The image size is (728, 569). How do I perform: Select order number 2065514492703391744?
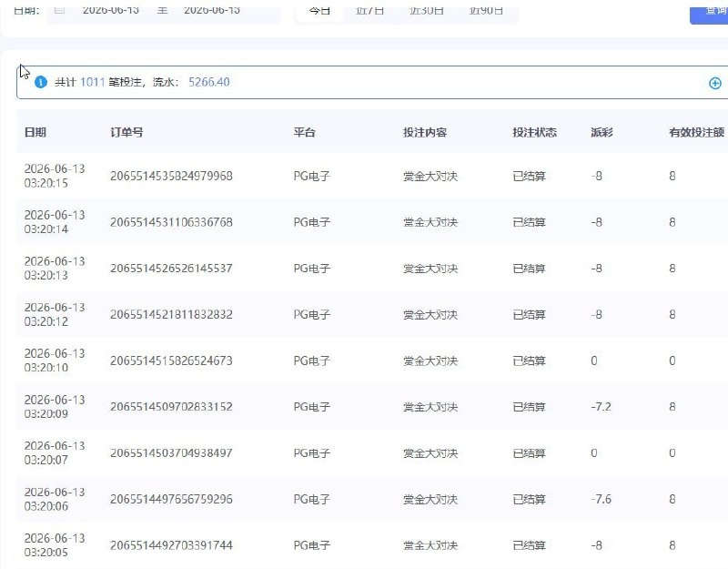pyautogui.click(x=171, y=545)
